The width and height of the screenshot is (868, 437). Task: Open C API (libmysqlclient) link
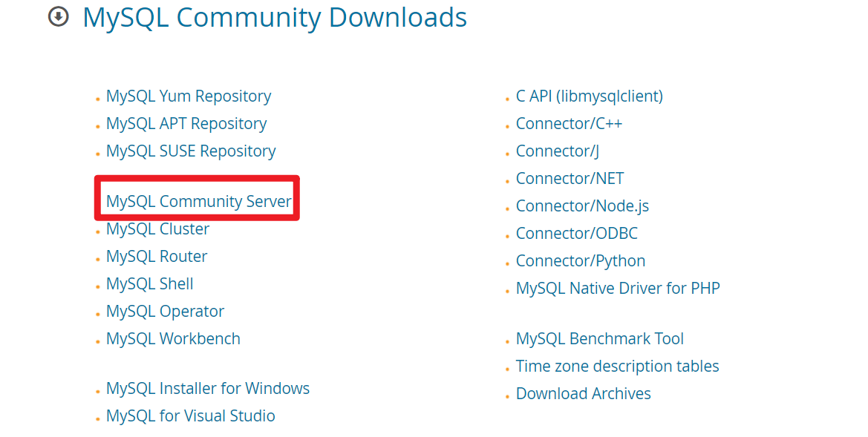(x=590, y=96)
